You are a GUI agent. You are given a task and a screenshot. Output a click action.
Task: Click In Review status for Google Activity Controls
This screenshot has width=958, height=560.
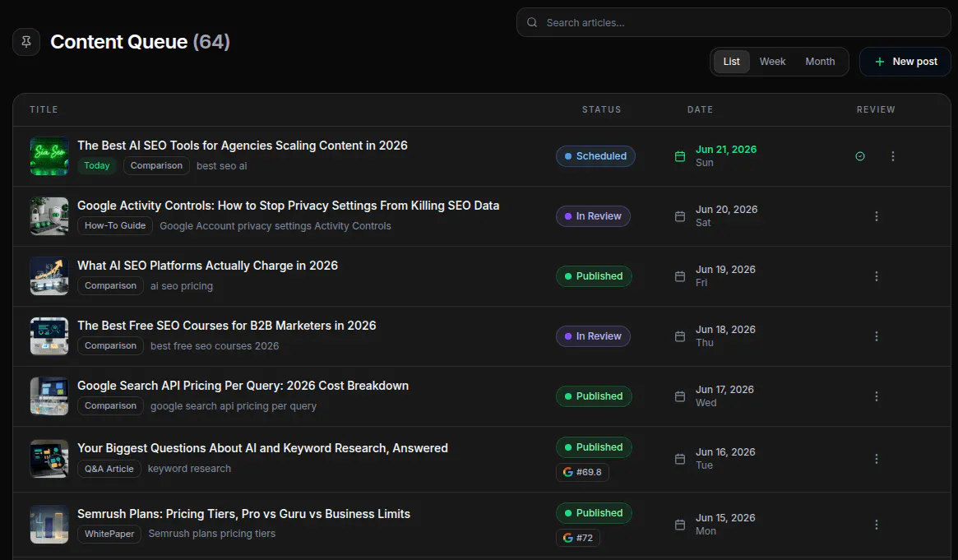pyautogui.click(x=593, y=216)
